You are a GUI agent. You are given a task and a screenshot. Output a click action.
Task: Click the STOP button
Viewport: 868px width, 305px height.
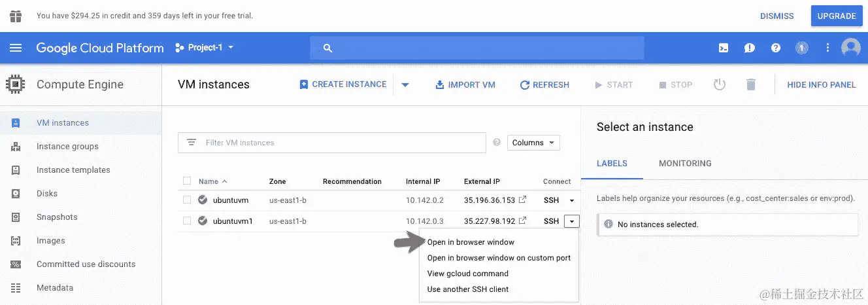(675, 84)
